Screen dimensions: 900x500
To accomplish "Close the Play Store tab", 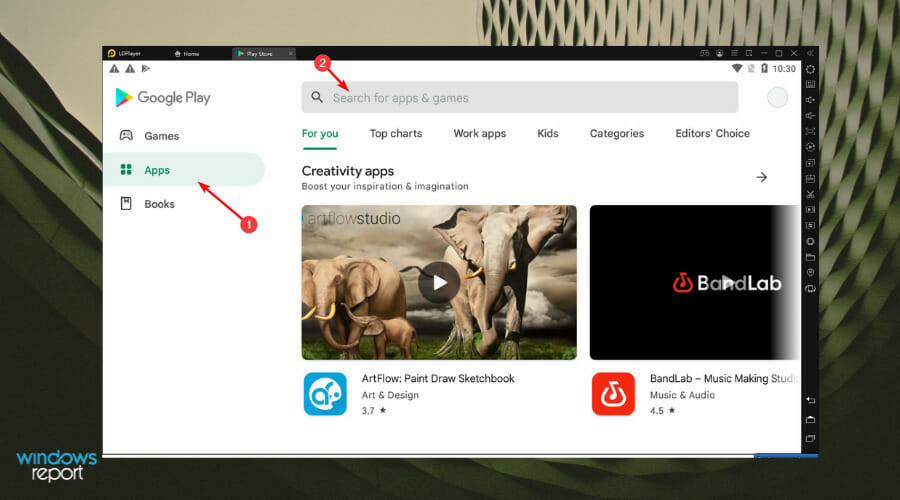I will click(x=290, y=53).
